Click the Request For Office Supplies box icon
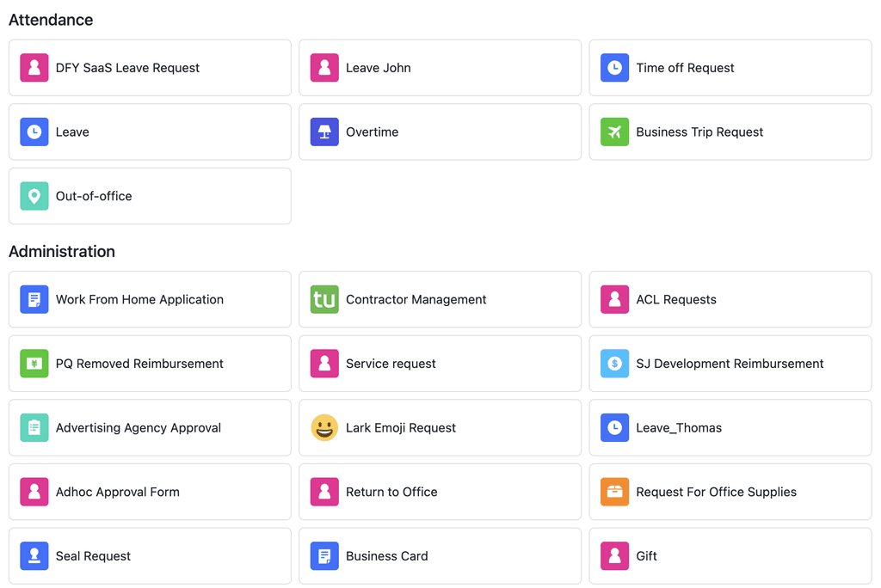Image resolution: width=881 pixels, height=588 pixels. point(614,492)
